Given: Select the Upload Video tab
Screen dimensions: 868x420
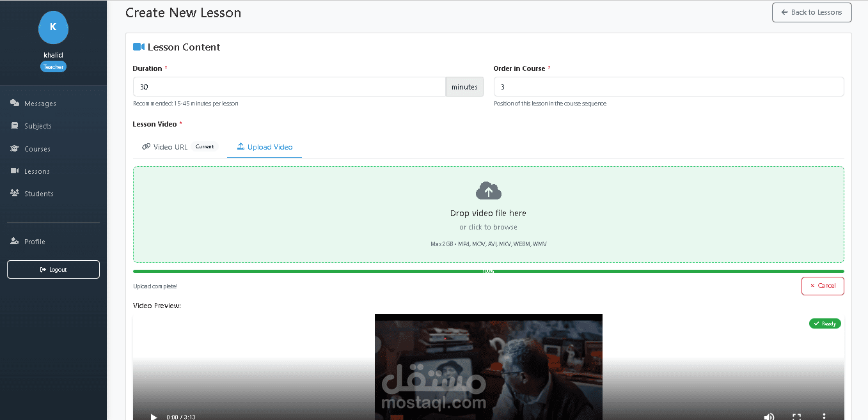Looking at the screenshot, I should pyautogui.click(x=264, y=146).
